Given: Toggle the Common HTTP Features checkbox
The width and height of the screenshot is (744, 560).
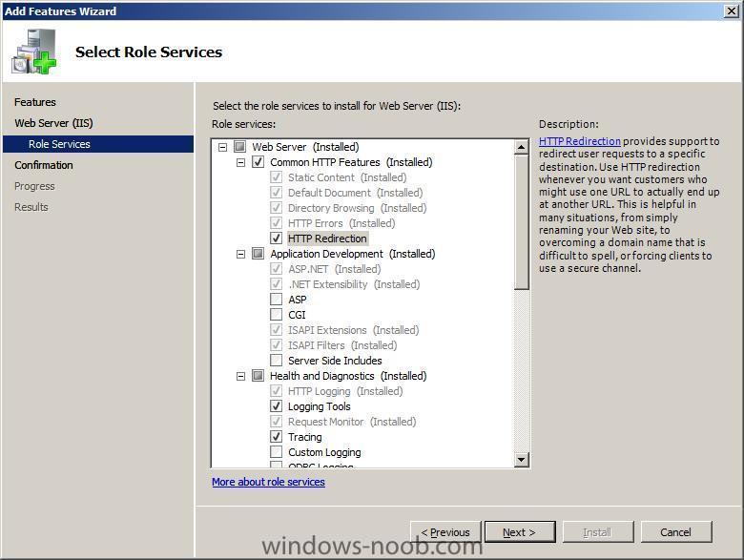Looking at the screenshot, I should pos(258,162).
